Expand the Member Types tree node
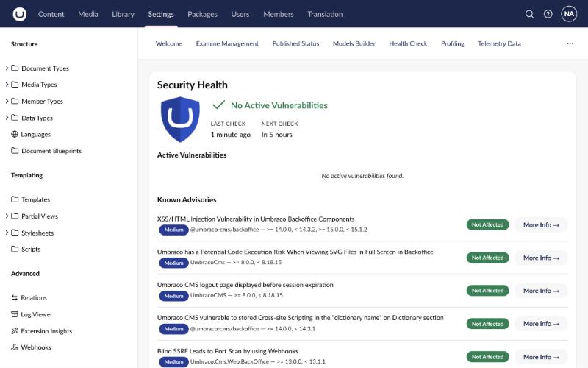 click(x=7, y=101)
